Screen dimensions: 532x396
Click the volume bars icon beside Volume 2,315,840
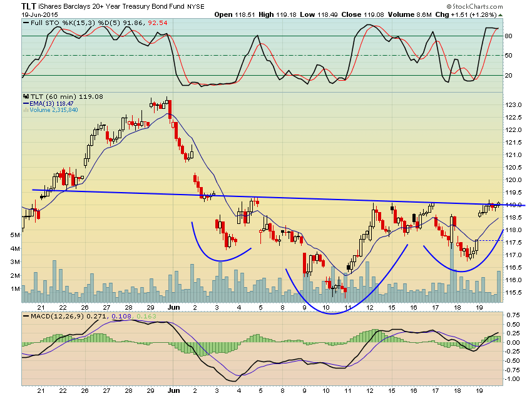(26, 110)
